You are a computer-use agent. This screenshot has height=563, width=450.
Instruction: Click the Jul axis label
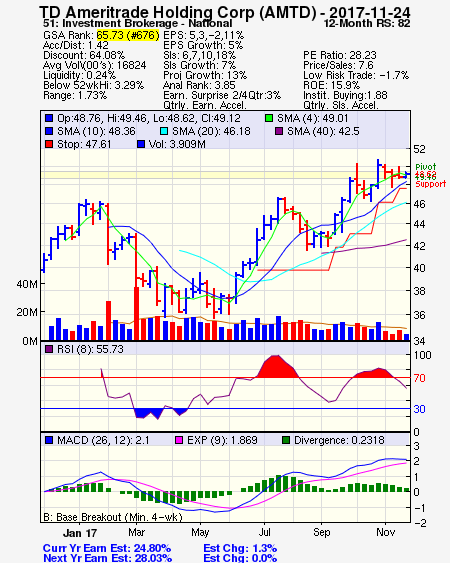[x=265, y=532]
